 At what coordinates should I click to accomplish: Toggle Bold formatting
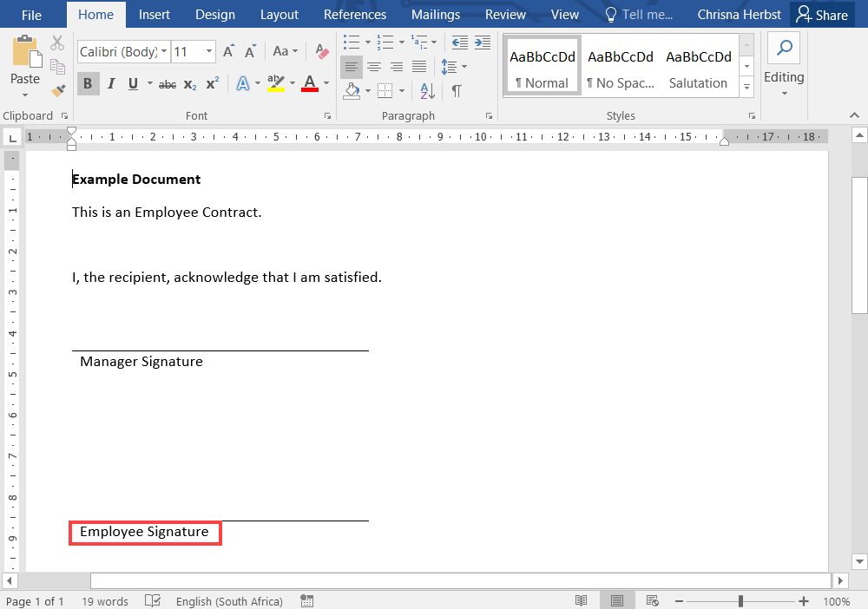[x=88, y=84]
